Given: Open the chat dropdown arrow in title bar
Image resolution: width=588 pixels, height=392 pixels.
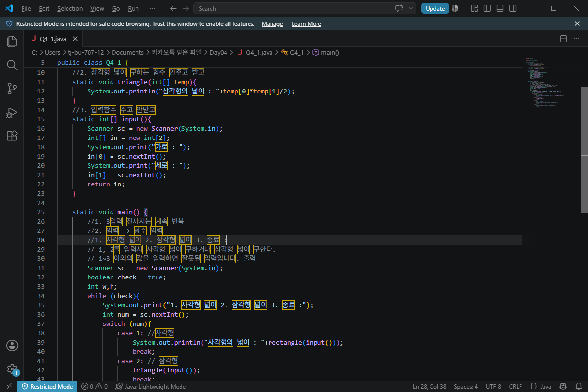Looking at the screenshot, I should pos(411,8).
